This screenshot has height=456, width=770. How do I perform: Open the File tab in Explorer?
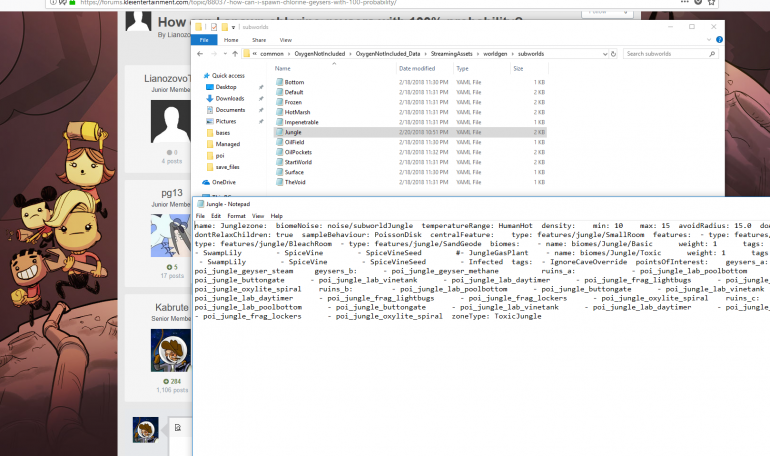coord(203,39)
